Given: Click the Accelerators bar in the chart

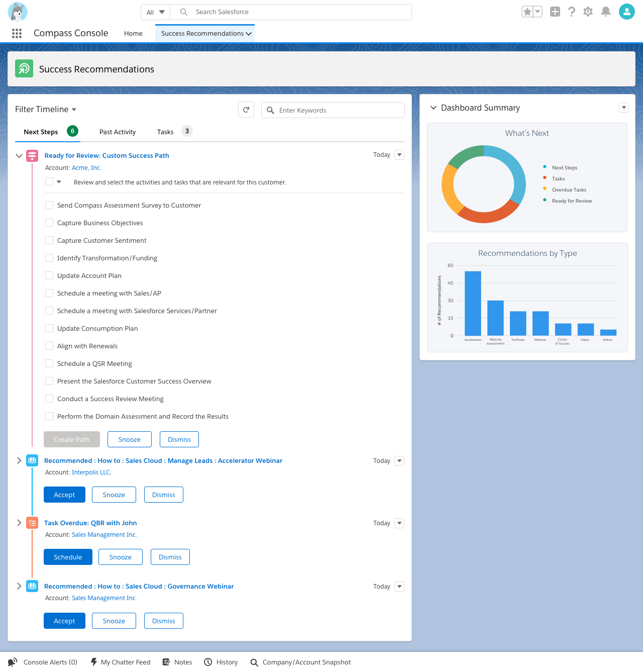Looking at the screenshot, I should click(473, 303).
